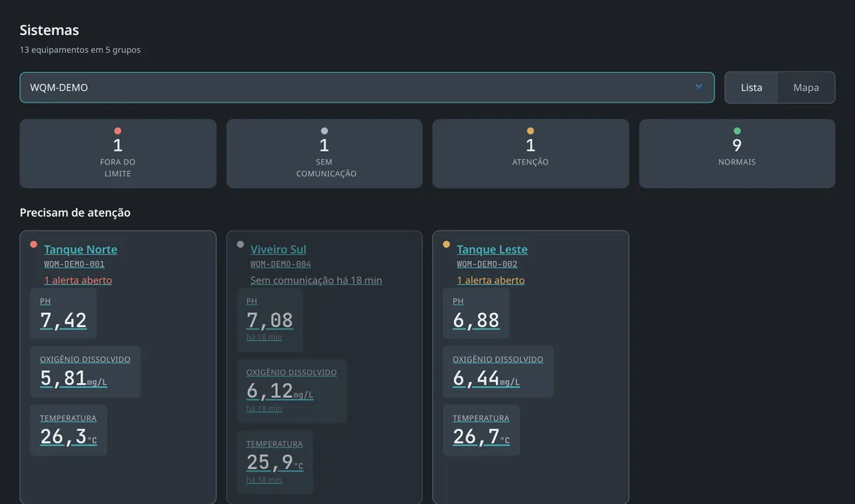Click the PH label in Tanque Leste card
The width and height of the screenshot is (855, 504).
pyautogui.click(x=458, y=301)
